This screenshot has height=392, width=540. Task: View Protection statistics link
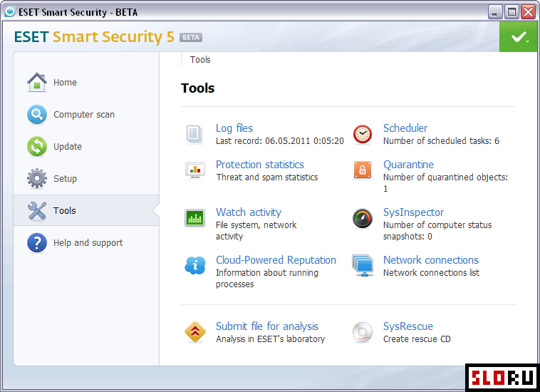(x=260, y=165)
